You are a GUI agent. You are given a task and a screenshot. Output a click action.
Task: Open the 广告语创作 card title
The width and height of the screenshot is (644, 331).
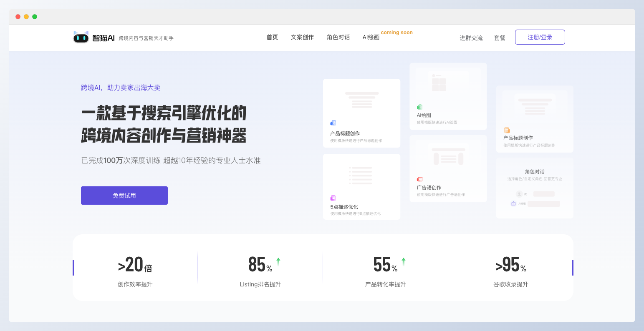(429, 188)
